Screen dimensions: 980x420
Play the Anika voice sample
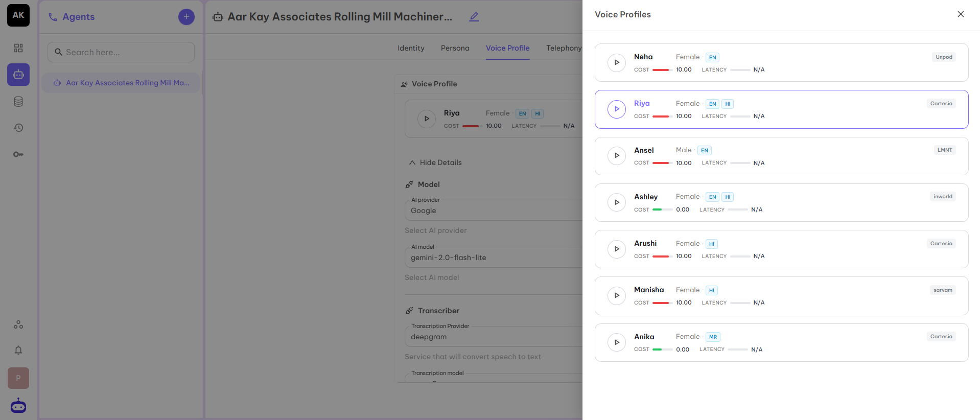click(617, 342)
